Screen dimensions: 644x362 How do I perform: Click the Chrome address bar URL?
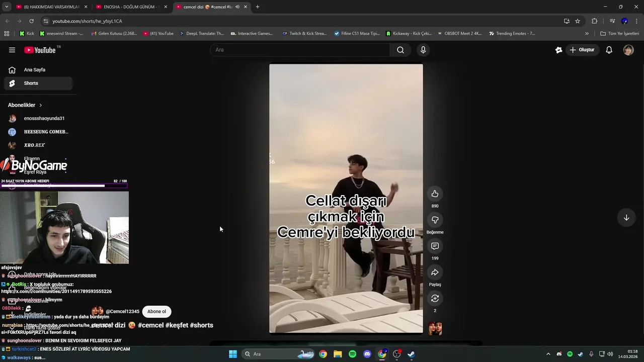pos(87,21)
